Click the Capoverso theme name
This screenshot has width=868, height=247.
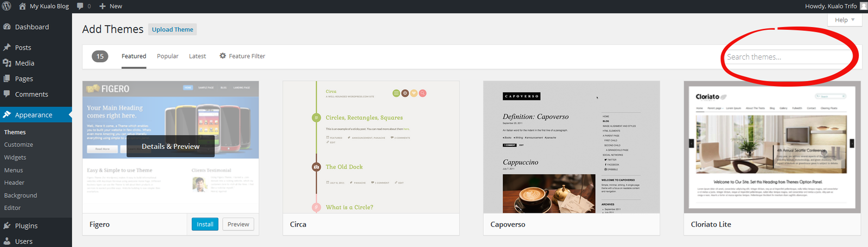(508, 224)
